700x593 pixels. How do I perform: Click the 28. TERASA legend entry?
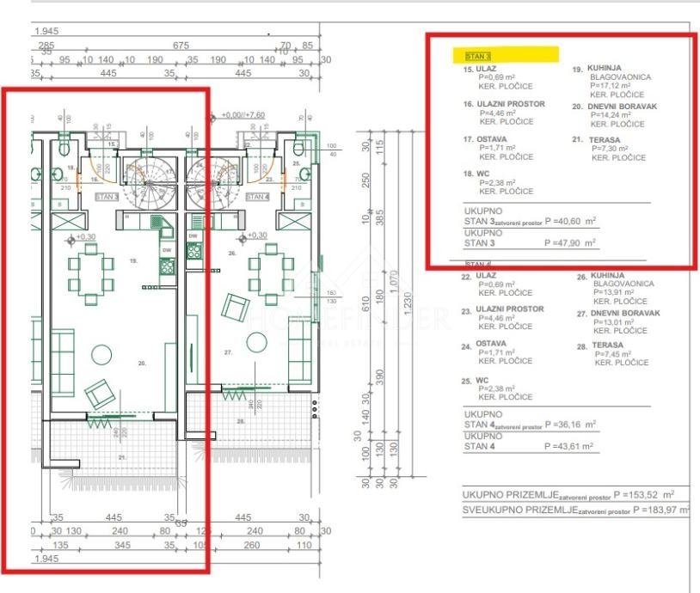(x=612, y=354)
